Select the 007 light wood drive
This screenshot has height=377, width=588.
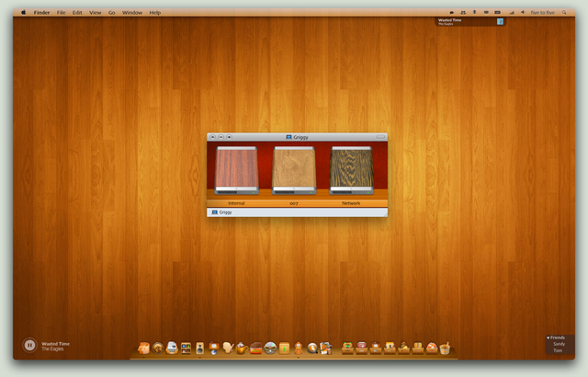pyautogui.click(x=294, y=170)
